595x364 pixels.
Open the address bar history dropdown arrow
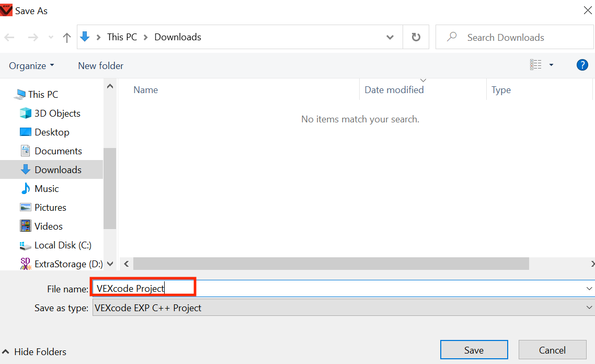390,37
